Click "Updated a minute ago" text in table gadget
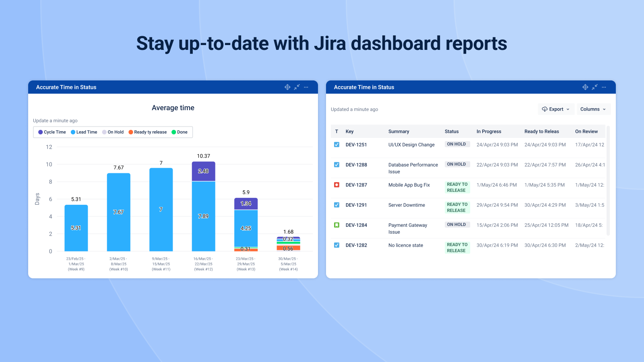This screenshot has height=362, width=644. click(354, 109)
